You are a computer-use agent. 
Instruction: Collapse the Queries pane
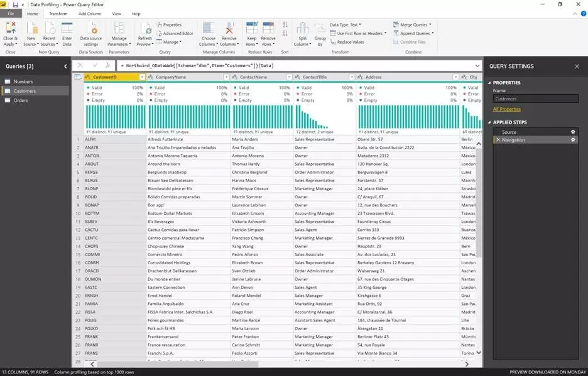pyautogui.click(x=65, y=67)
